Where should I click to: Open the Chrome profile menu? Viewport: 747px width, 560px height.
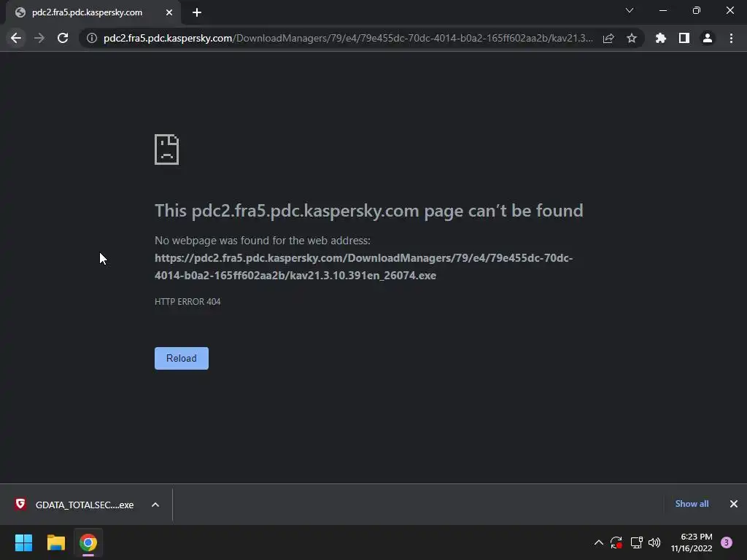pos(708,38)
